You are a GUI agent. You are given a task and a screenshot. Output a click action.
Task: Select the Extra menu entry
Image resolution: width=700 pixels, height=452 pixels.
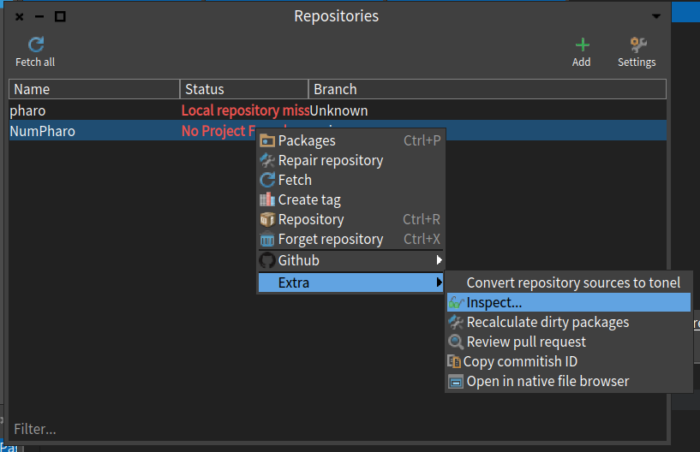(351, 283)
